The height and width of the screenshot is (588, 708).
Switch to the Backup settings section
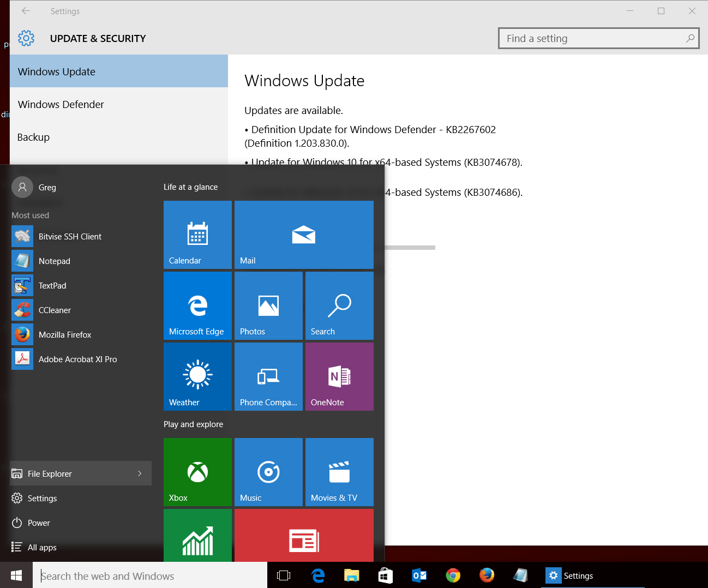point(33,137)
